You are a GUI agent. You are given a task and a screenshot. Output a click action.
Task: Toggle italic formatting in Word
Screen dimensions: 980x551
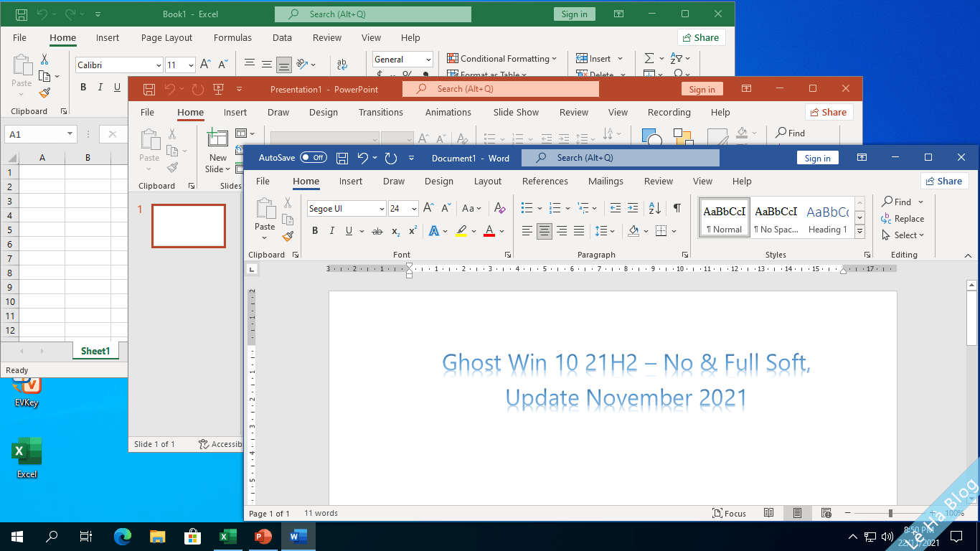331,230
